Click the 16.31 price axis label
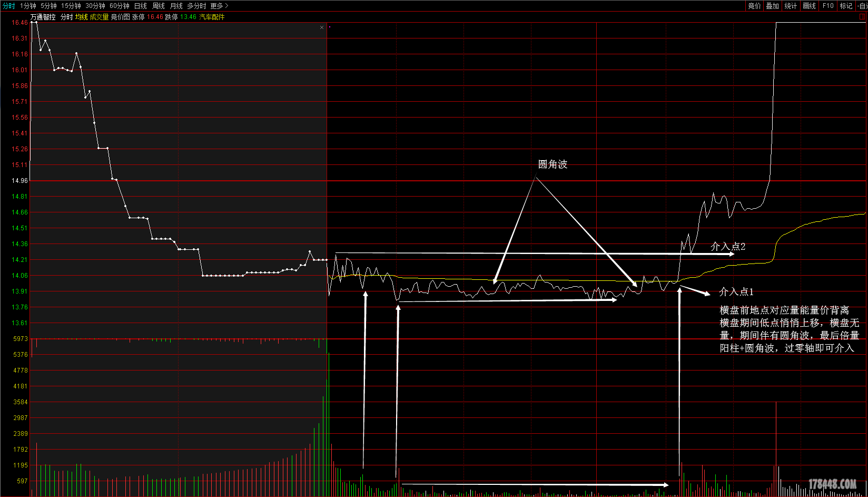Screen dimensions: 868x497 19,38
